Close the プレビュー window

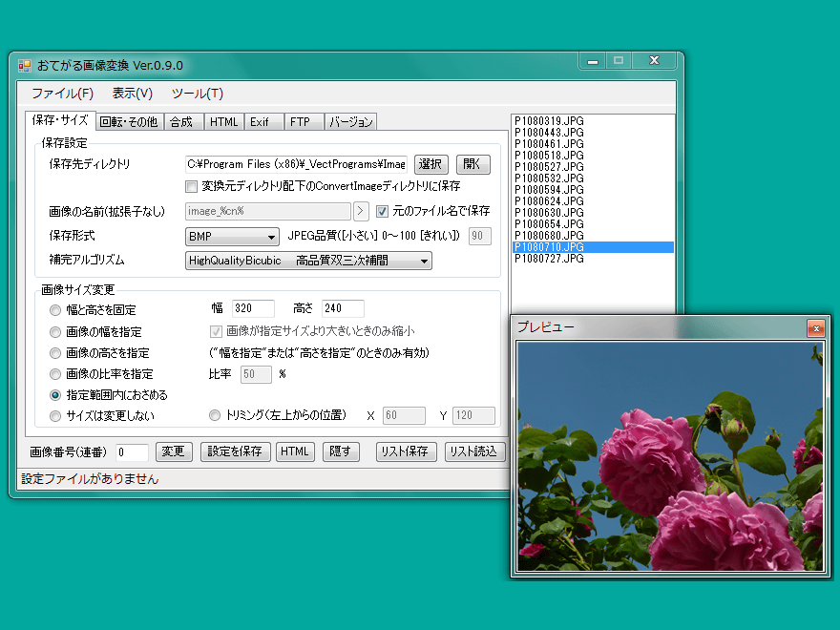pos(816,328)
